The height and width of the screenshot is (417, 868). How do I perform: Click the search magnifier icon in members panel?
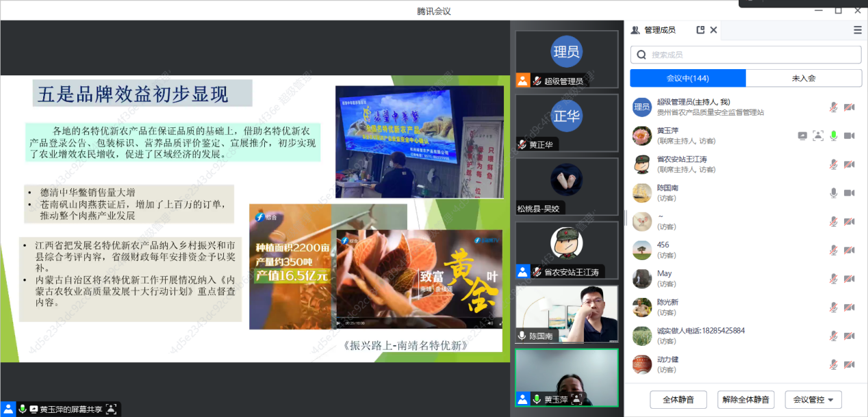pos(641,55)
